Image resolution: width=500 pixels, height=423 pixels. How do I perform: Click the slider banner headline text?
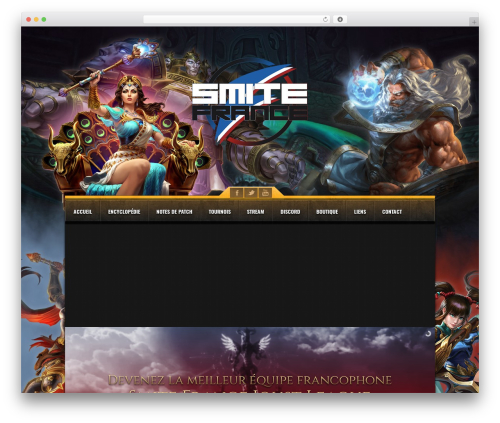click(250, 381)
